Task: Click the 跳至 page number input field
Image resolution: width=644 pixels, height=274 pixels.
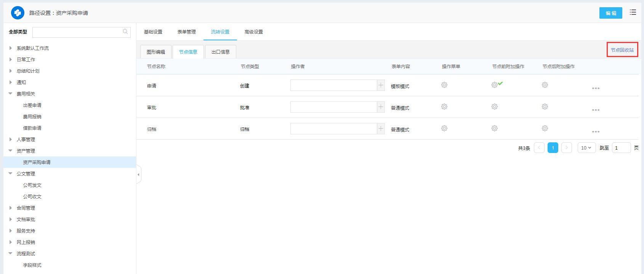Action: click(x=621, y=148)
